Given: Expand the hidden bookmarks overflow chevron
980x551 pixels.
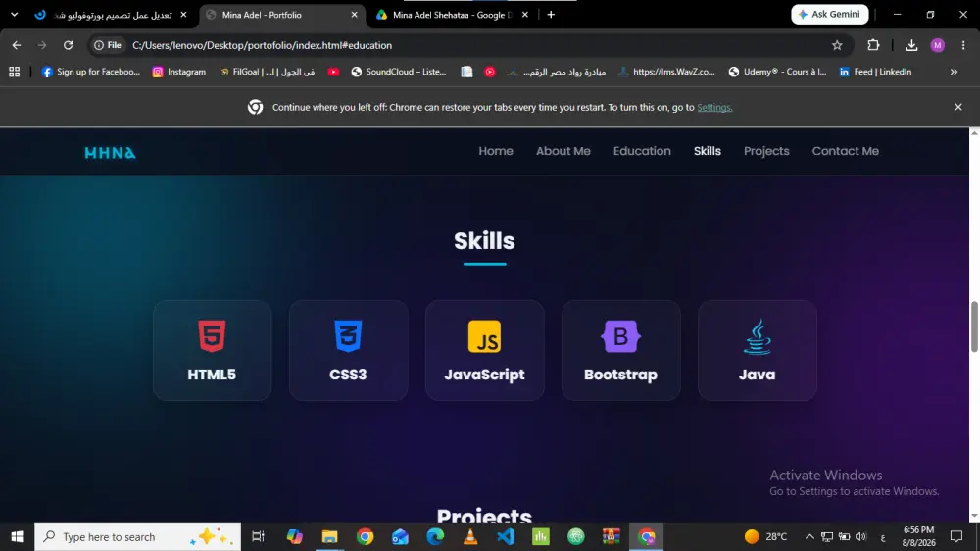Looking at the screenshot, I should pyautogui.click(x=954, y=72).
